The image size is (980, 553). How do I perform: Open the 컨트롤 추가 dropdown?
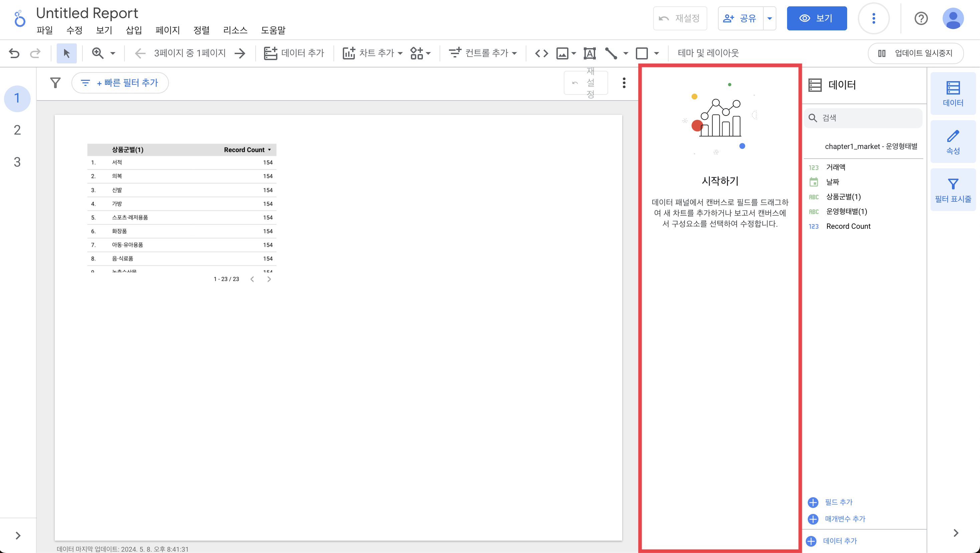pyautogui.click(x=482, y=53)
